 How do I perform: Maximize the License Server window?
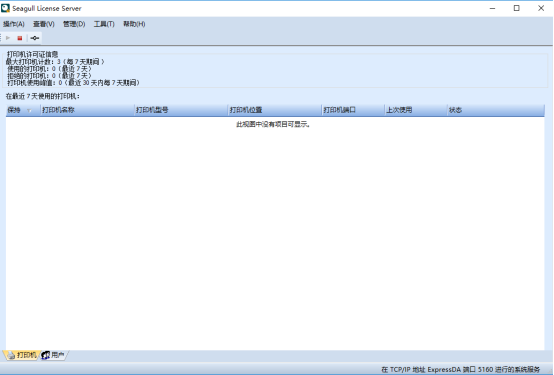point(517,8)
